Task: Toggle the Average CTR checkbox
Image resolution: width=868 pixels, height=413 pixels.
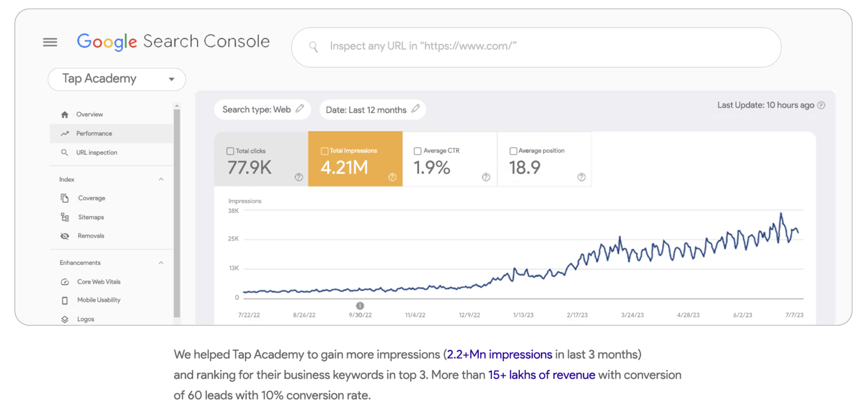Action: coord(418,151)
